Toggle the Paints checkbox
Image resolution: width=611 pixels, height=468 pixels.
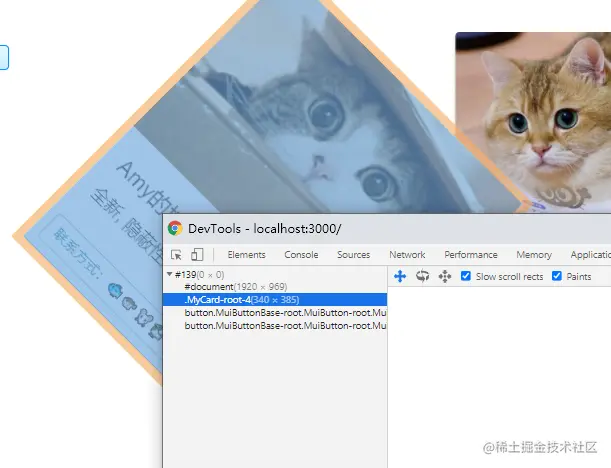tap(557, 276)
